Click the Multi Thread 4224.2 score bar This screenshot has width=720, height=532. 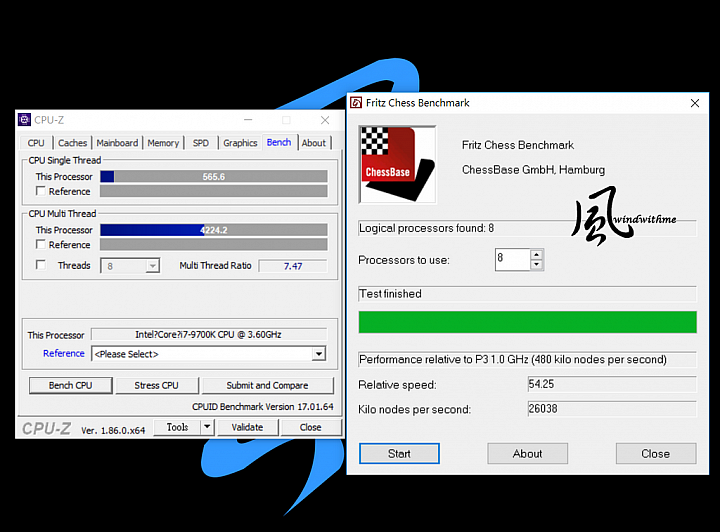pyautogui.click(x=214, y=230)
